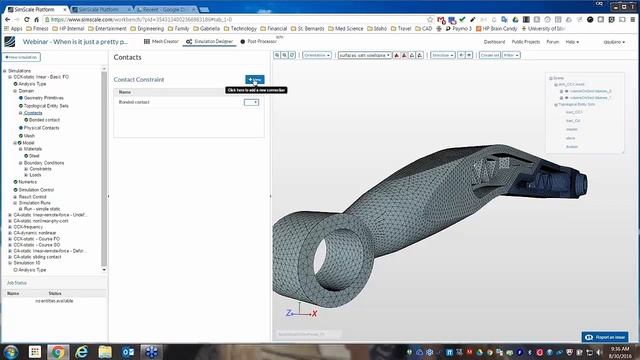This screenshot has width=640, height=360.
Task: Select Bonded contact row in Contact Constraint table
Action: click(x=189, y=102)
